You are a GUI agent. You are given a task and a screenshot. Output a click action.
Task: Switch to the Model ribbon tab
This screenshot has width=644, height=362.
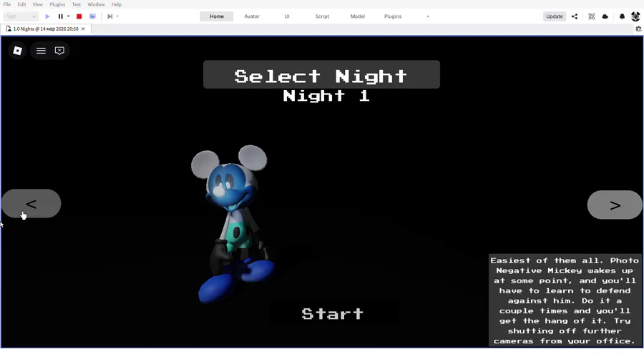[x=357, y=16]
